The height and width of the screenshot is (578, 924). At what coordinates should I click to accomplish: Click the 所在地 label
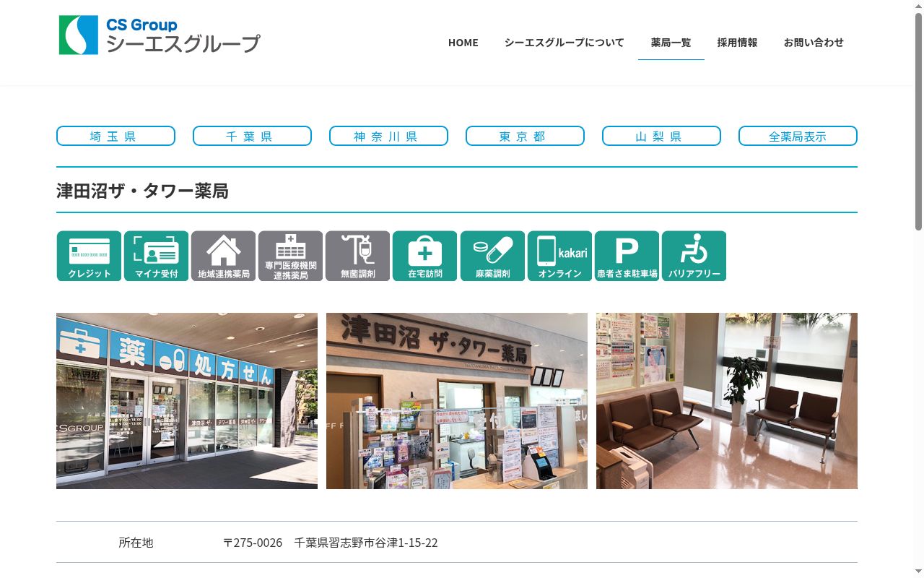pos(136,543)
